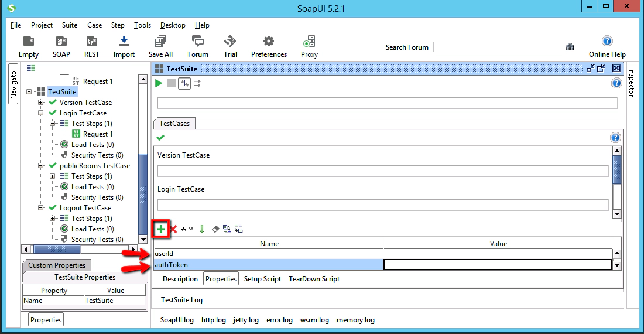Create a new SOAP project
This screenshot has width=644, height=334.
point(61,46)
